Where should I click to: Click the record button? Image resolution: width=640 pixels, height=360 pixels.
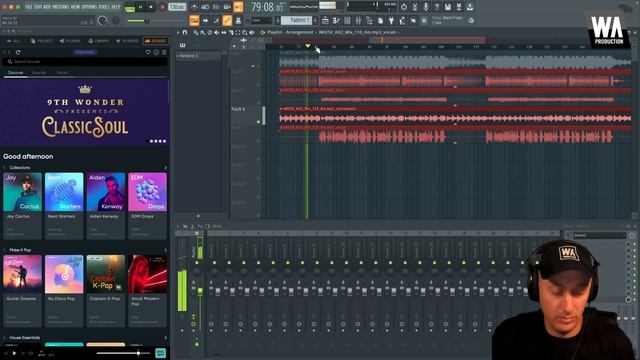(x=162, y=7)
